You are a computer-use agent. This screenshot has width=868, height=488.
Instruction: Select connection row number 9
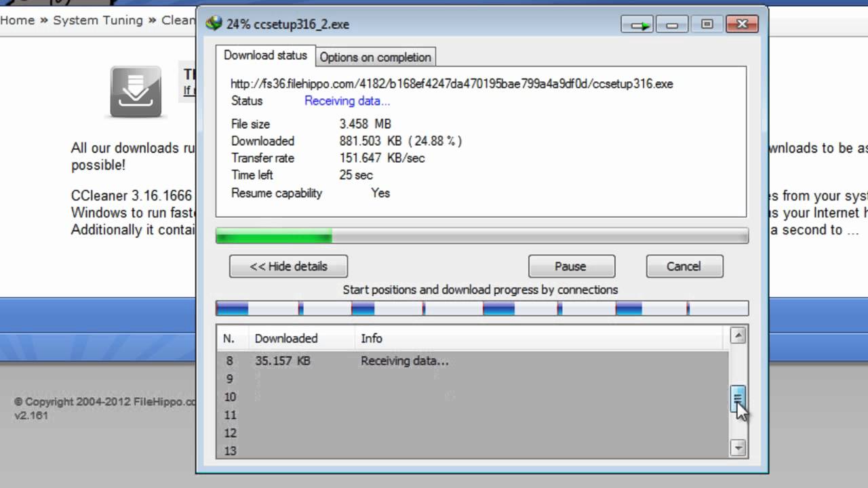(473, 379)
